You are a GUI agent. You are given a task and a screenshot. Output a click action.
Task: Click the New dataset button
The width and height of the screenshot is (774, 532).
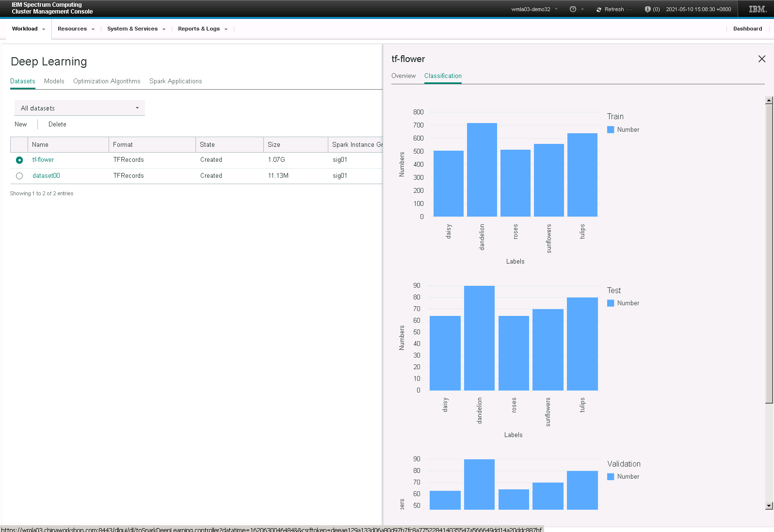pos(21,125)
